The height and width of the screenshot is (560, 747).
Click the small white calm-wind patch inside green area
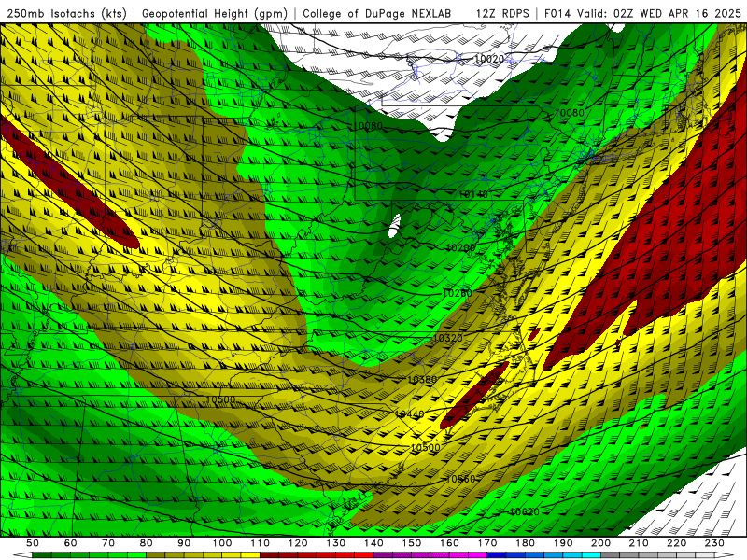pyautogui.click(x=394, y=226)
